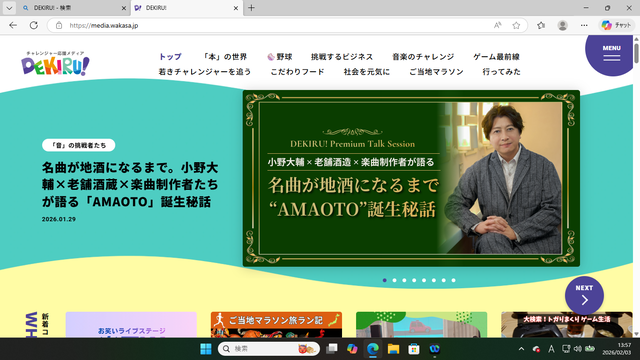Image resolution: width=640 pixels, height=360 pixels.
Task: Select eighth carousel slide dot
Action: pos(453,280)
